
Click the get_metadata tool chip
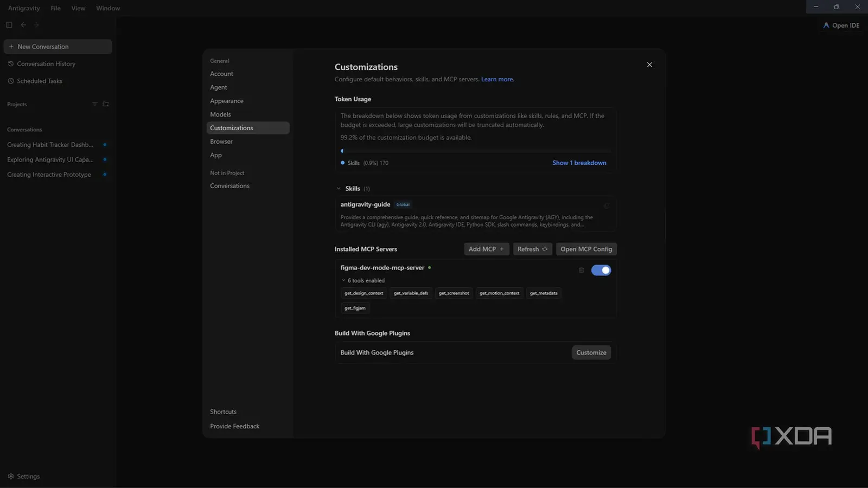point(544,293)
